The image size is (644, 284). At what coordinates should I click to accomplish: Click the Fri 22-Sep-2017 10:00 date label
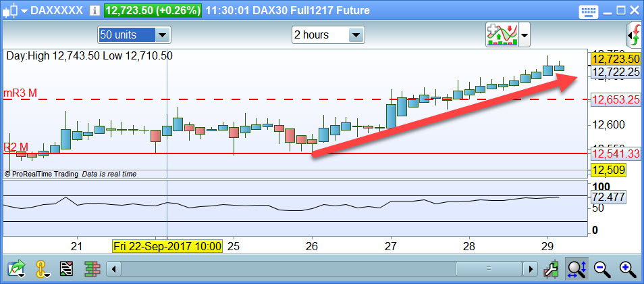point(167,247)
